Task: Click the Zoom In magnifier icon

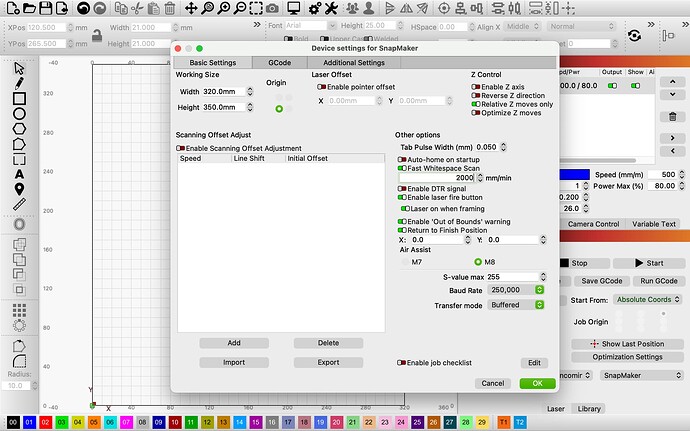Action: pos(224,8)
